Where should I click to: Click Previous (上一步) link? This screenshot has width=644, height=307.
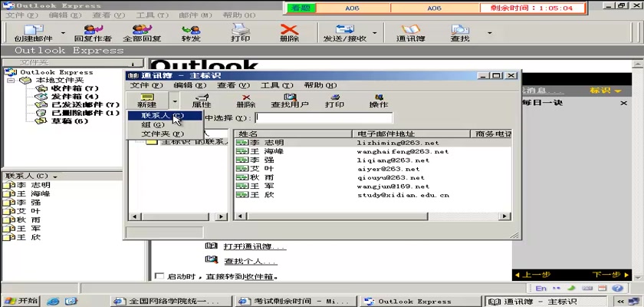point(532,274)
